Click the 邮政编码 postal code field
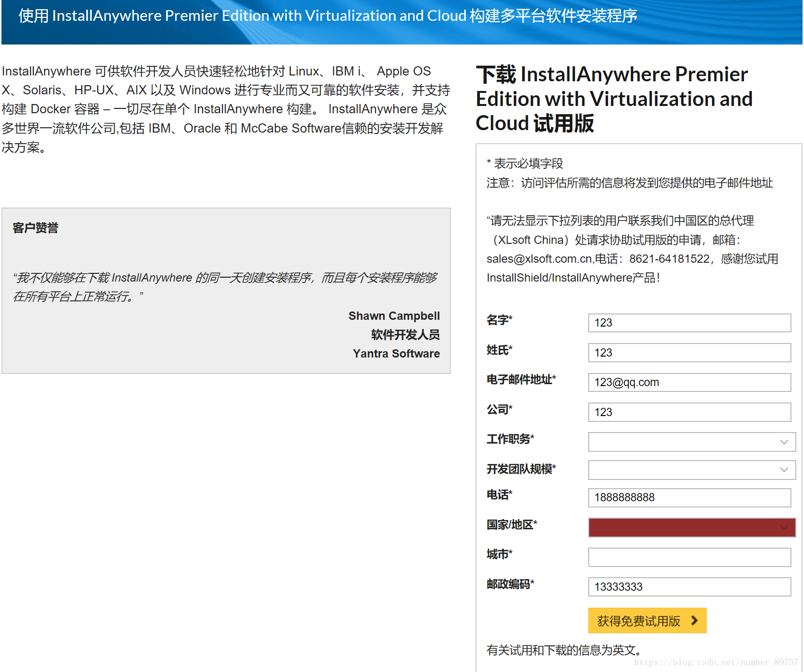Viewport: 804px width, 672px height. (x=689, y=587)
